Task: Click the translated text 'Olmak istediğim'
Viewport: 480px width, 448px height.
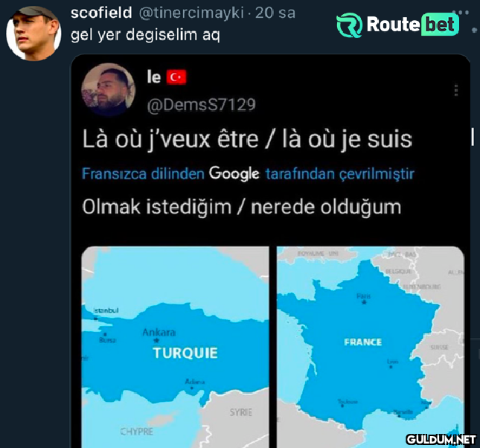Action: (x=157, y=207)
